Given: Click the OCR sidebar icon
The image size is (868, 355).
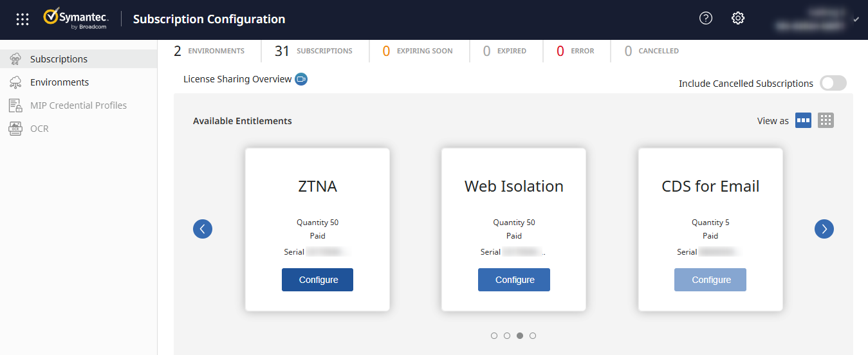Looking at the screenshot, I should 16,129.
